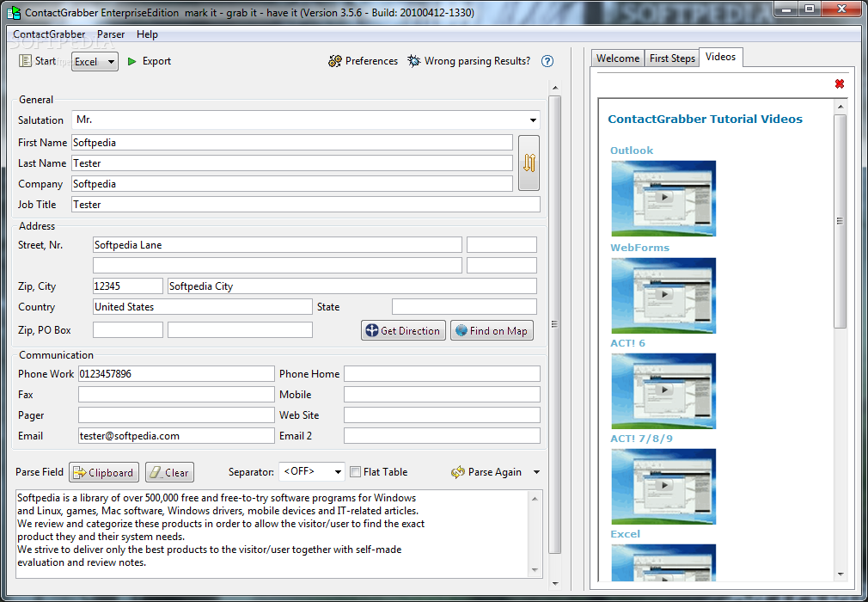Click the ContactGrabber title bar app icon
The height and width of the screenshot is (602, 868).
[13, 12]
